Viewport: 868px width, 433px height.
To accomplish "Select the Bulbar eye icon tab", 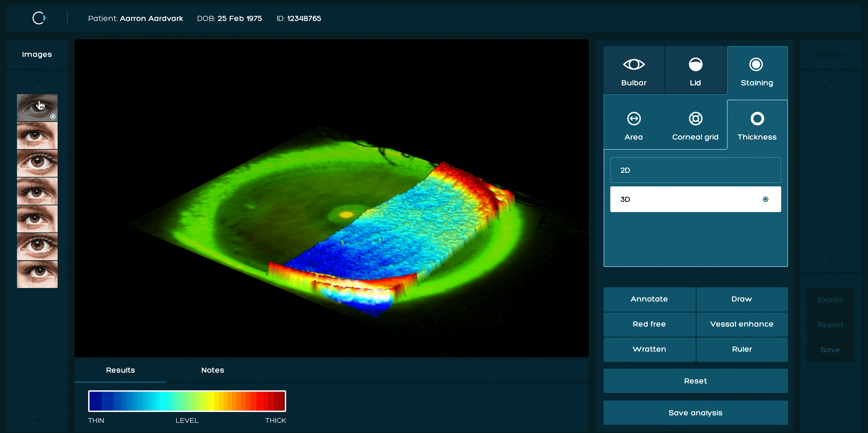I will point(634,70).
